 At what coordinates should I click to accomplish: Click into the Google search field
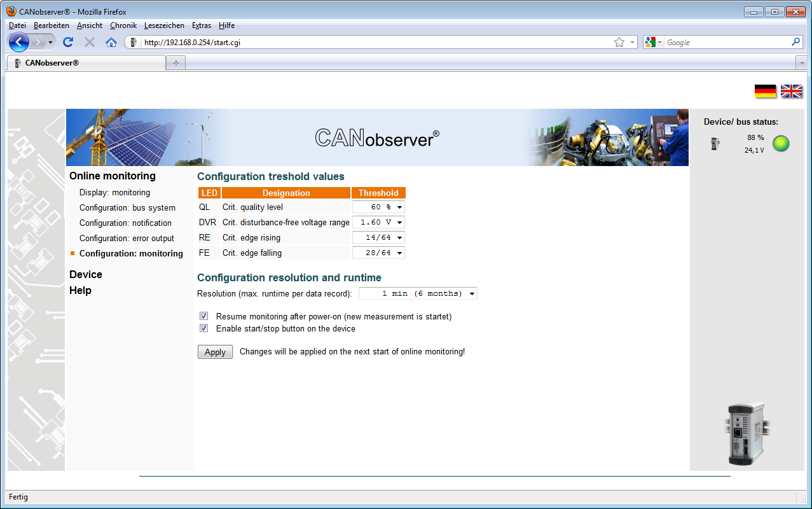[x=727, y=43]
